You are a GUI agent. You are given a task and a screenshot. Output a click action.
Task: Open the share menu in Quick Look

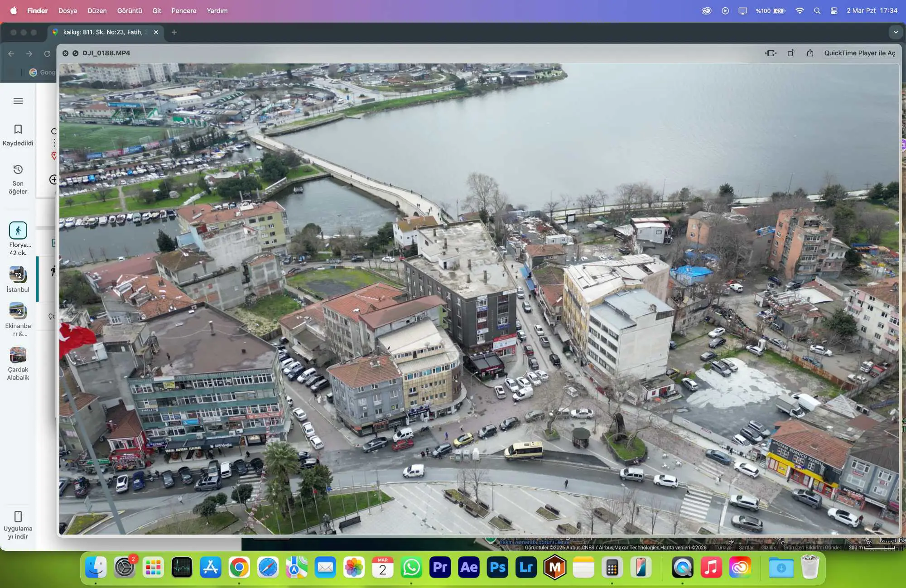tap(810, 53)
